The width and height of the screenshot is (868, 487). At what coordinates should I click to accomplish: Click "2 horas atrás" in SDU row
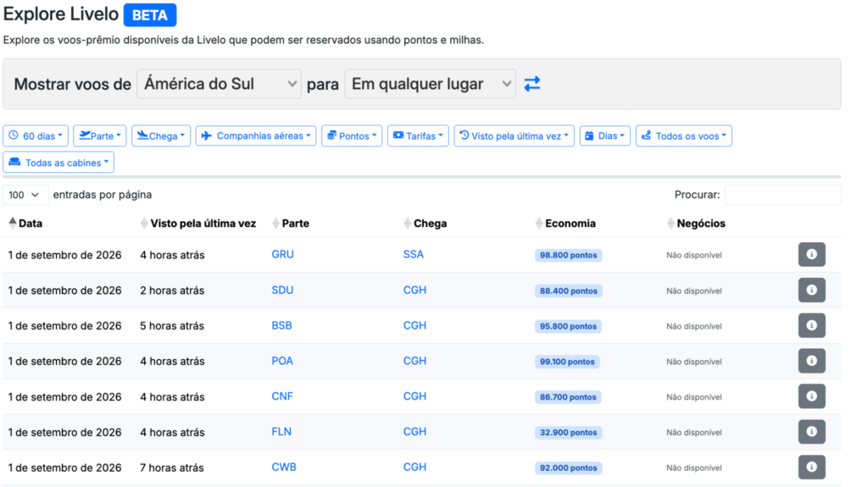pos(172,290)
